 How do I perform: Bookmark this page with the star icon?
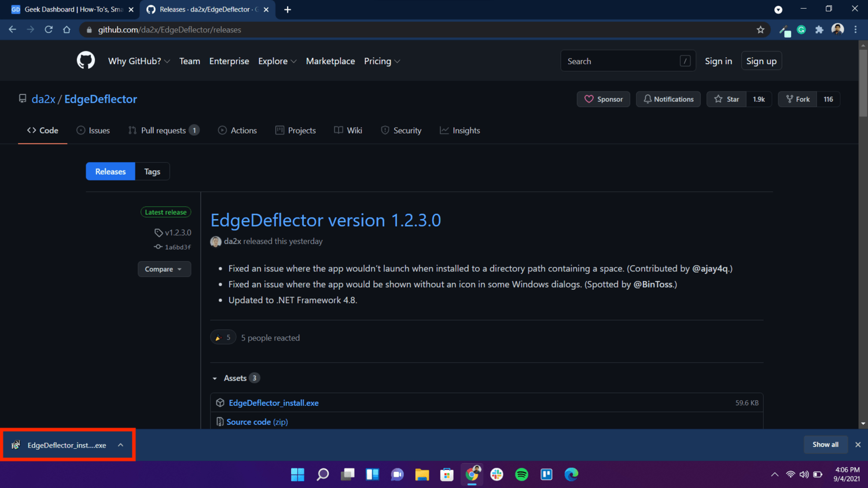tap(760, 29)
